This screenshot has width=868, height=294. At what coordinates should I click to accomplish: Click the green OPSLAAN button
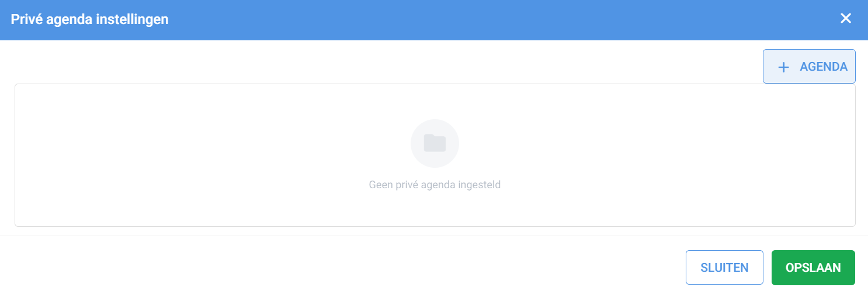[x=813, y=268]
